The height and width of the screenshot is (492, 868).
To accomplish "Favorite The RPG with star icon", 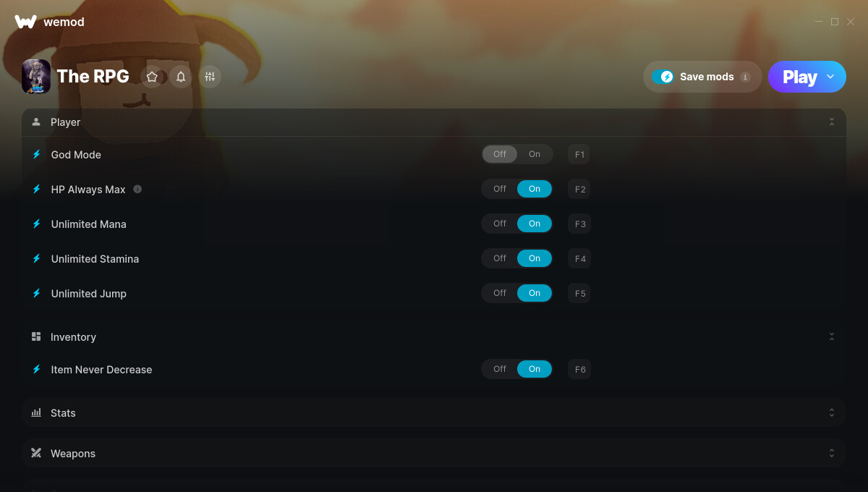I will click(152, 76).
